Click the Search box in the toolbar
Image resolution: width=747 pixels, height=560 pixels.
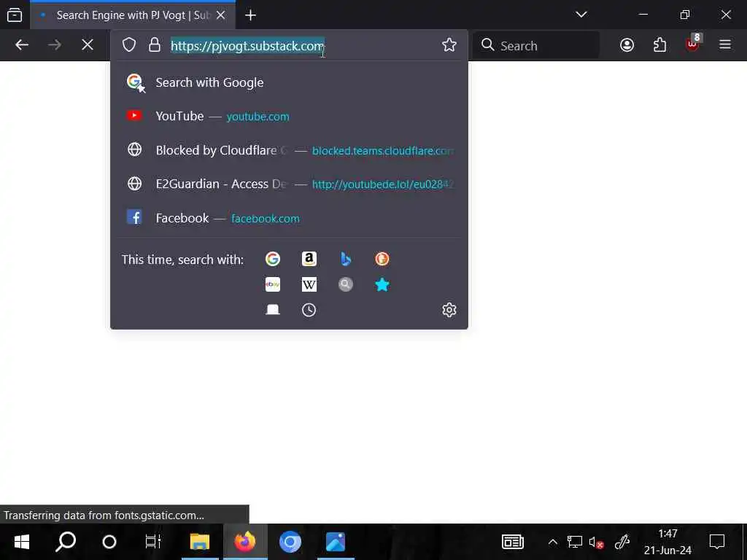click(x=536, y=45)
